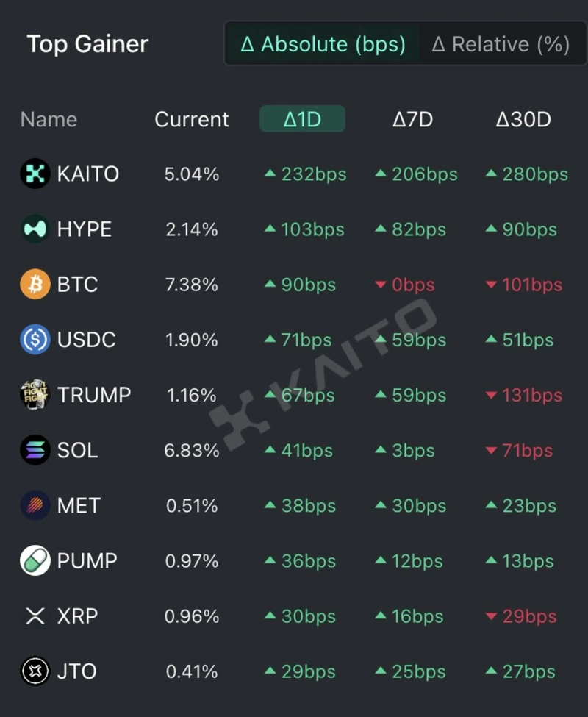Click the Current column header
The image size is (588, 717).
click(x=192, y=119)
